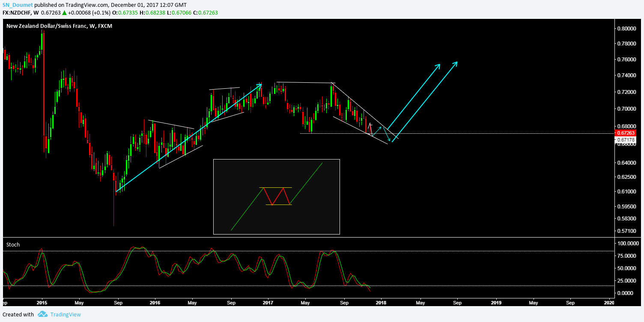
Task: Click the 0.76000 price axis label
Action: pyautogui.click(x=627, y=60)
